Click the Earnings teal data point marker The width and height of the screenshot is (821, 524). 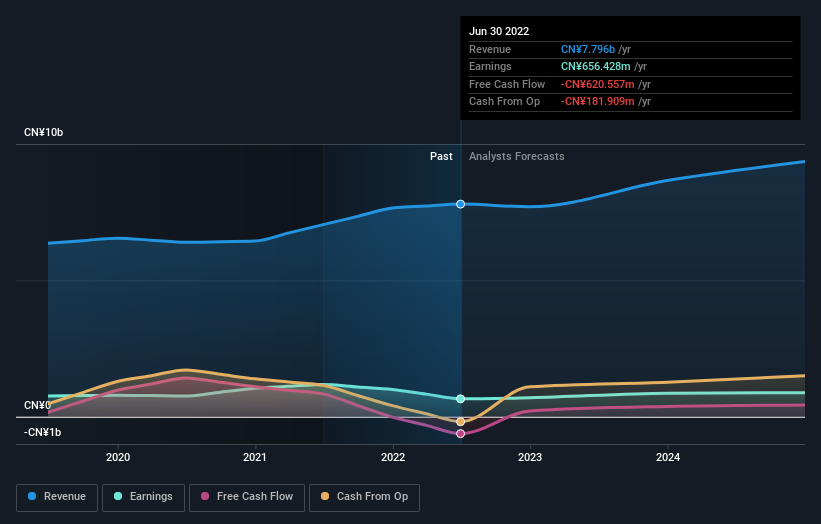click(460, 399)
